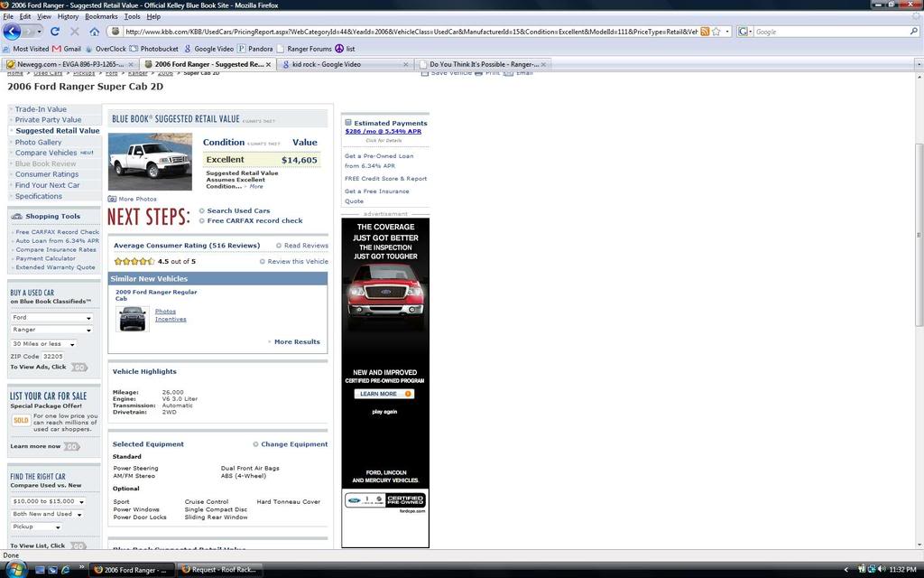Open Private Party Value link
Viewport: 924px width, 578px height.
[49, 120]
